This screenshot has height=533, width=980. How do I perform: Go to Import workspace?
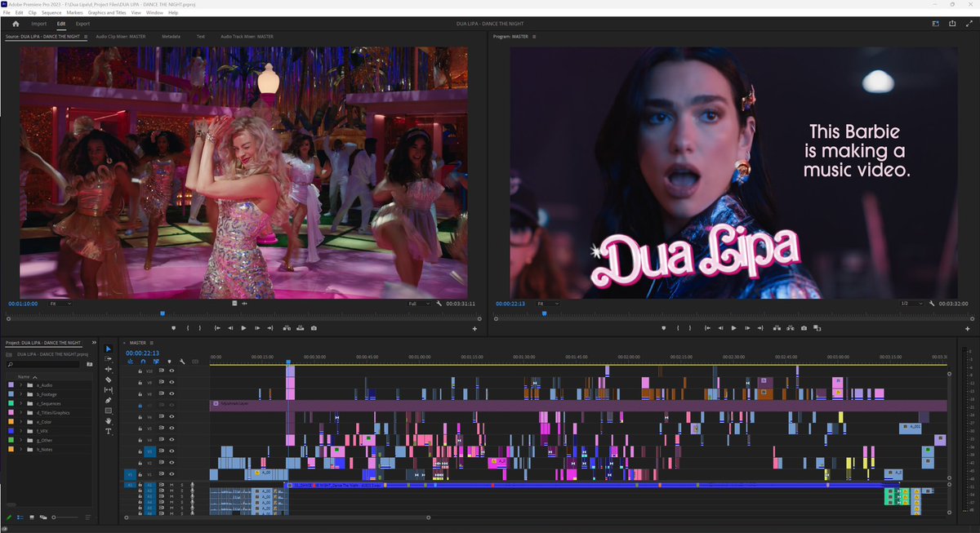pos(39,24)
